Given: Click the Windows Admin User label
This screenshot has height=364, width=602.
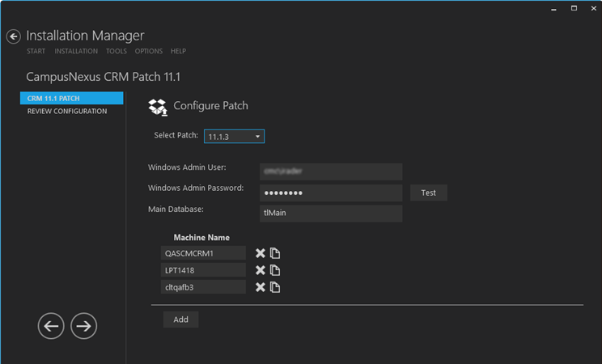Looking at the screenshot, I should click(x=188, y=167).
